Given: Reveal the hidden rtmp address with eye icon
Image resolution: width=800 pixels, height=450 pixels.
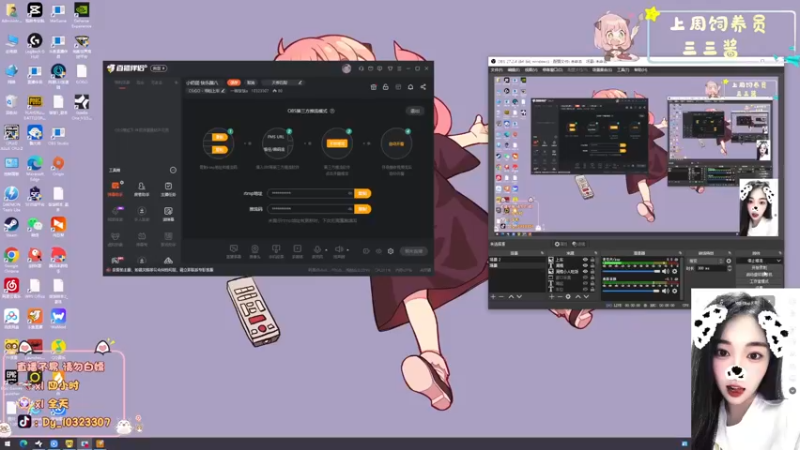Looking at the screenshot, I should click(350, 193).
